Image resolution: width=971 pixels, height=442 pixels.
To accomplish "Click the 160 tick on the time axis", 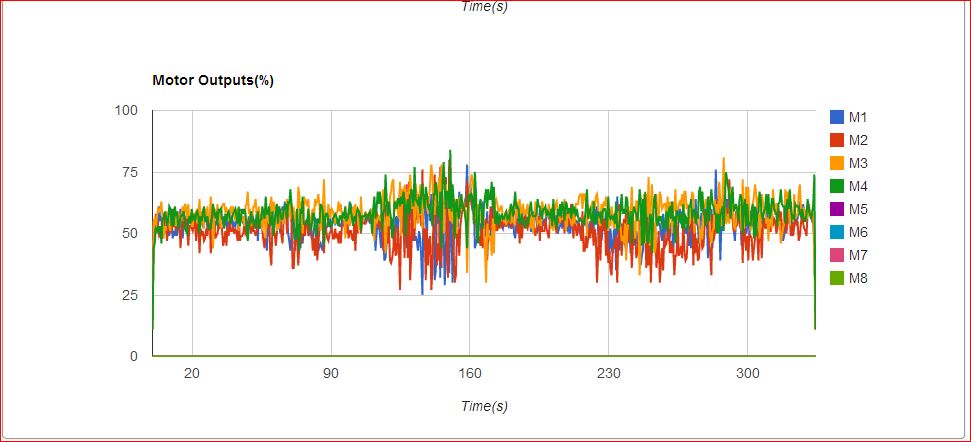I will [x=470, y=374].
